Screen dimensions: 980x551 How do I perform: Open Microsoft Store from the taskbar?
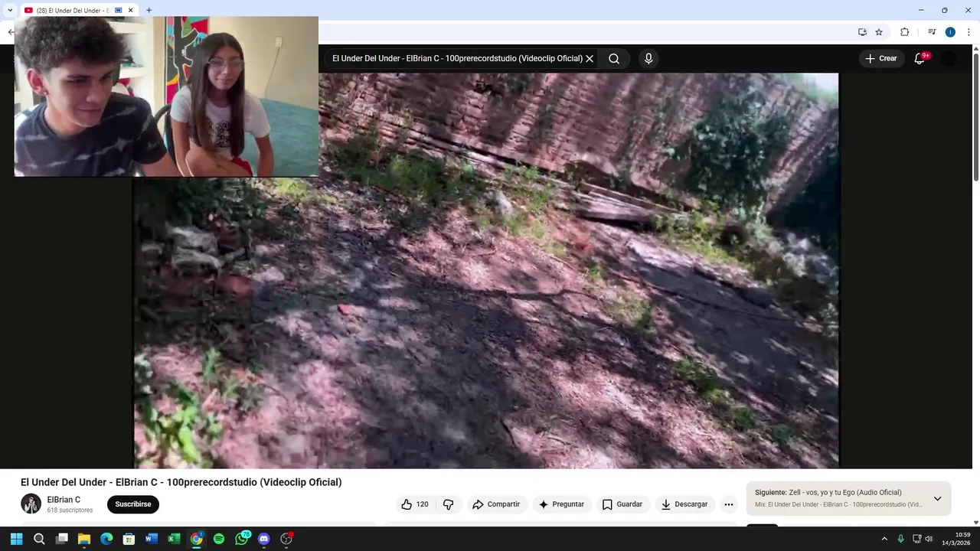pyautogui.click(x=129, y=539)
